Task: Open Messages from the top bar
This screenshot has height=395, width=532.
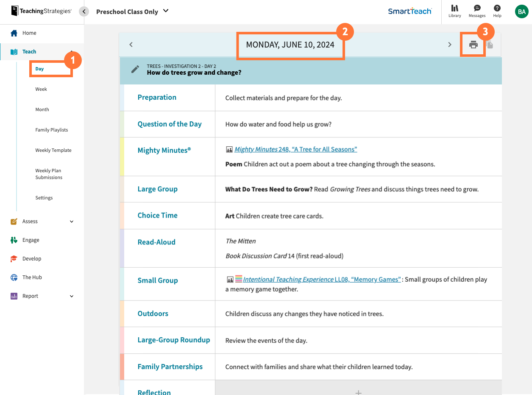Action: (x=476, y=11)
